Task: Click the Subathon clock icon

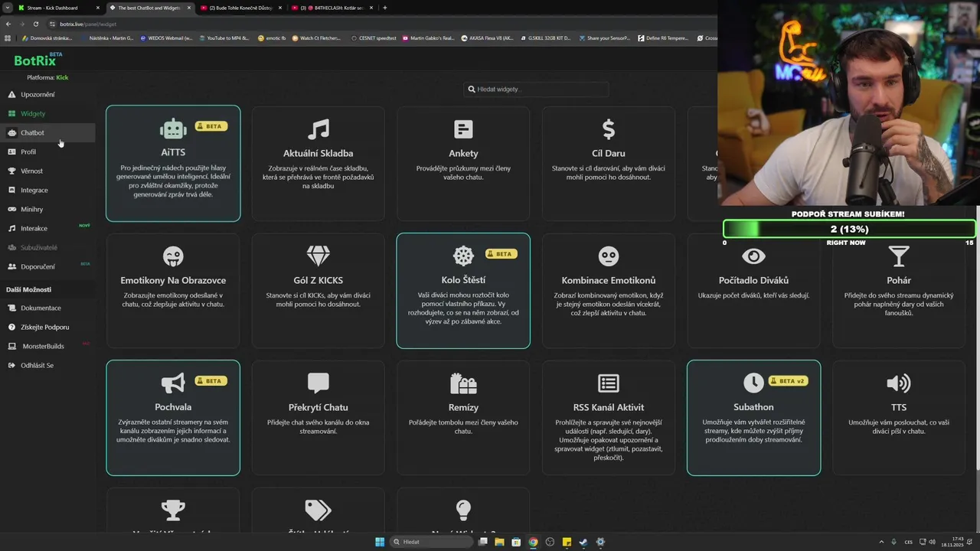Action: click(x=753, y=383)
